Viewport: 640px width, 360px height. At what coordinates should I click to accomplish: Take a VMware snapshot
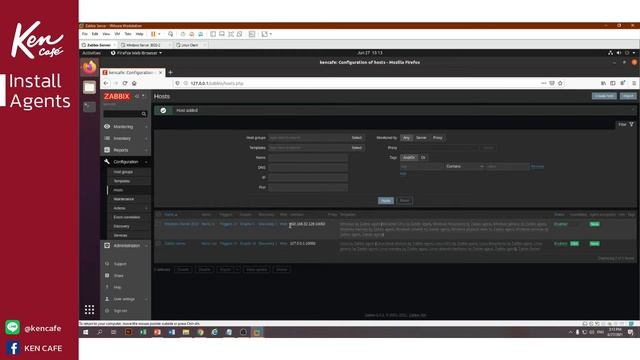tap(183, 34)
